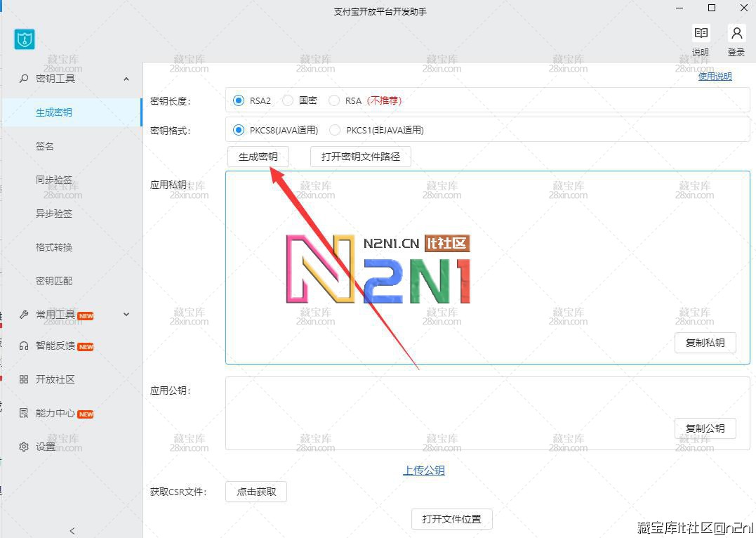Click the 复制私钥 button

coord(705,343)
